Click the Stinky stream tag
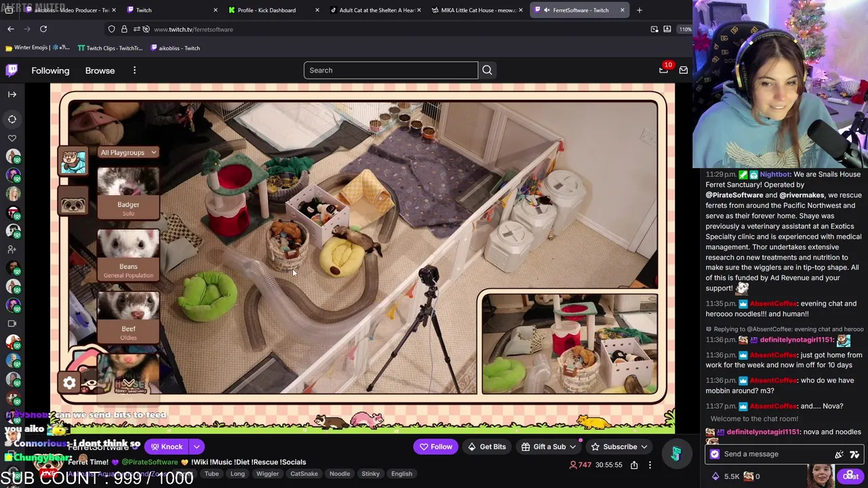This screenshot has height=488, width=868. point(370,474)
